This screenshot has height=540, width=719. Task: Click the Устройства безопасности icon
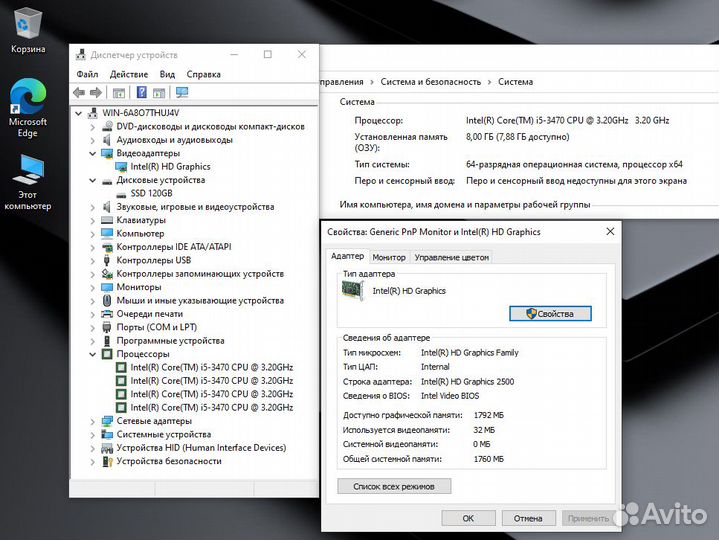click(x=107, y=461)
